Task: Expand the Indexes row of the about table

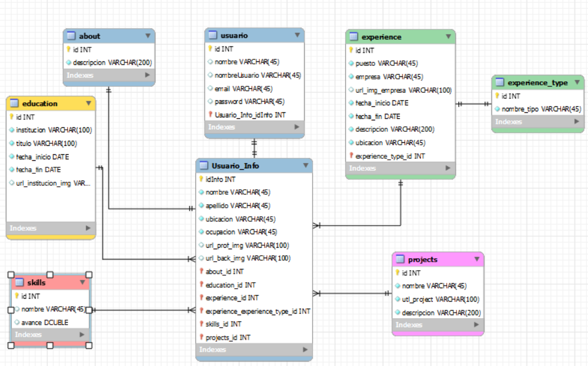Action: 148,75
